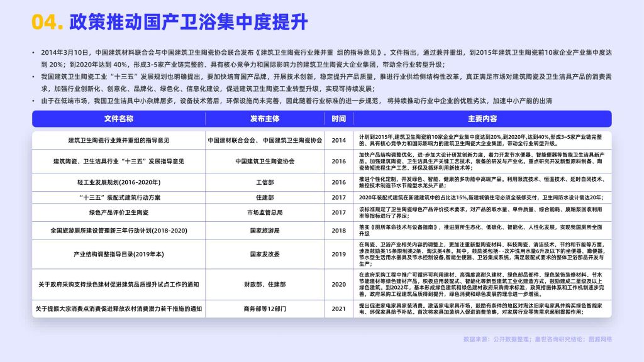The image size is (644, 362).
Task: Click the content cell beginning 计划到2015年
Action: [x=481, y=140]
